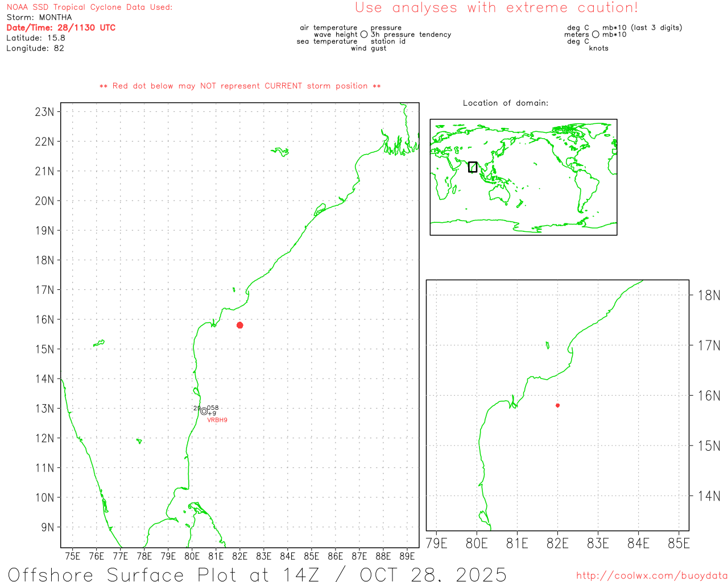Click the 'Use analyses with extreme caution!' warning
Image resolution: width=728 pixels, height=582 pixels.
[x=497, y=8]
